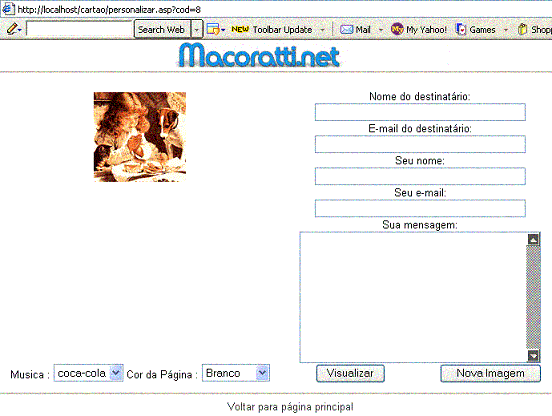Click the Visualizar button
This screenshot has width=552, height=416.
click(350, 373)
